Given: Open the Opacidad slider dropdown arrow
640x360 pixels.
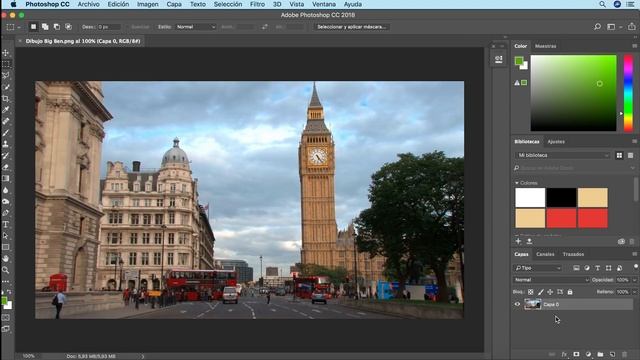Looking at the screenshot, I should [x=635, y=280].
